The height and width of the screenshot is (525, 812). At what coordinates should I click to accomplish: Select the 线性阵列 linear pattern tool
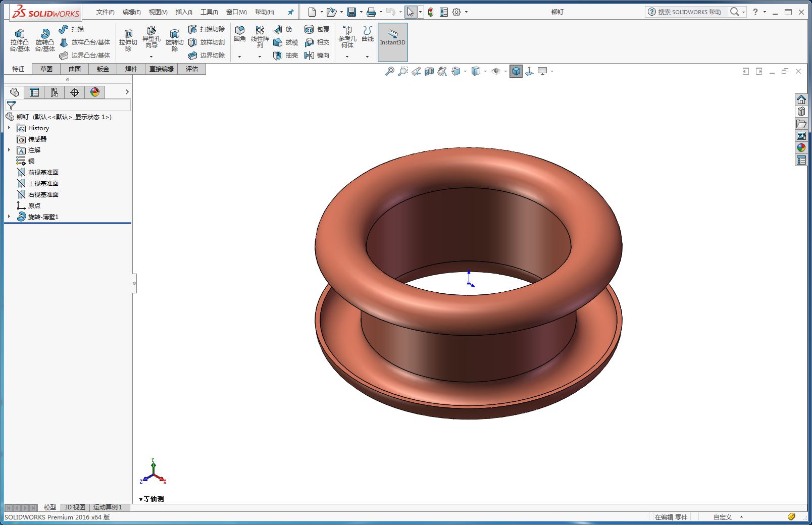click(x=260, y=37)
